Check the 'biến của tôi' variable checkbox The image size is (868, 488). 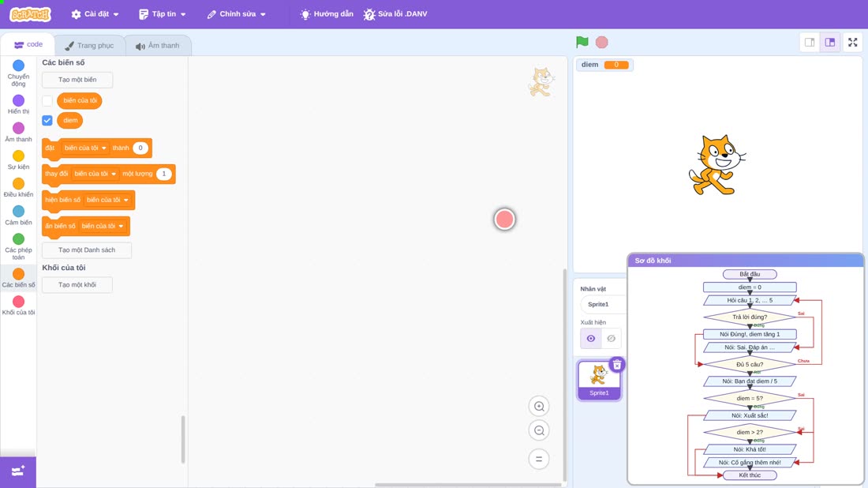click(47, 101)
